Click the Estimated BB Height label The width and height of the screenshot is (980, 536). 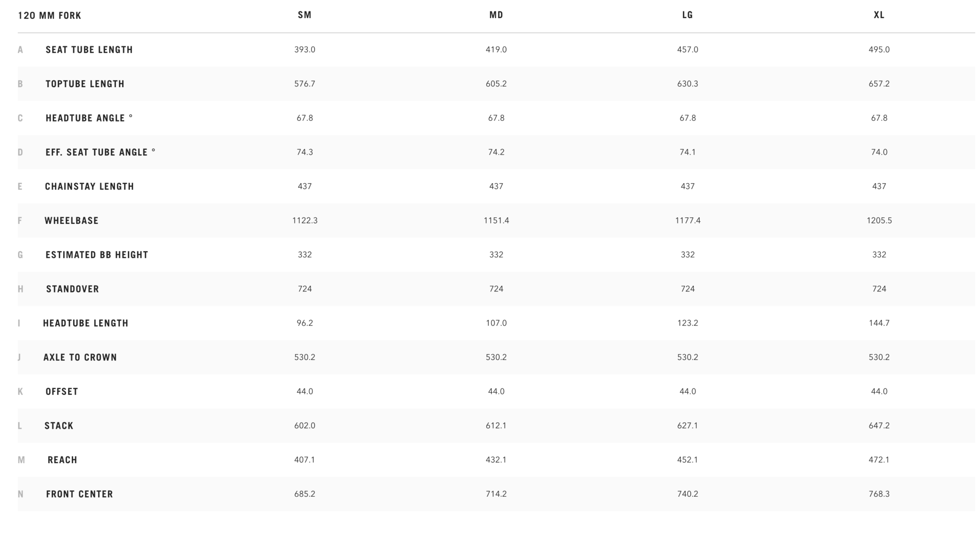tap(97, 255)
